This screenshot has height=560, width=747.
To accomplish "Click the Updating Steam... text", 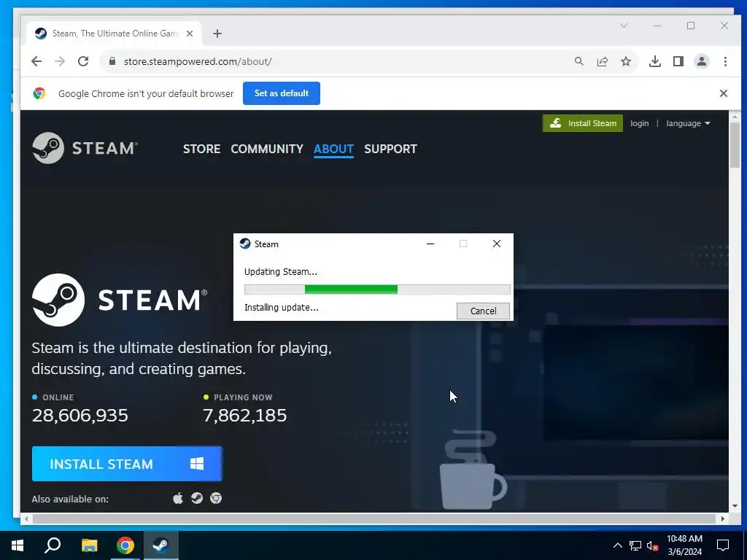I will [x=281, y=271].
